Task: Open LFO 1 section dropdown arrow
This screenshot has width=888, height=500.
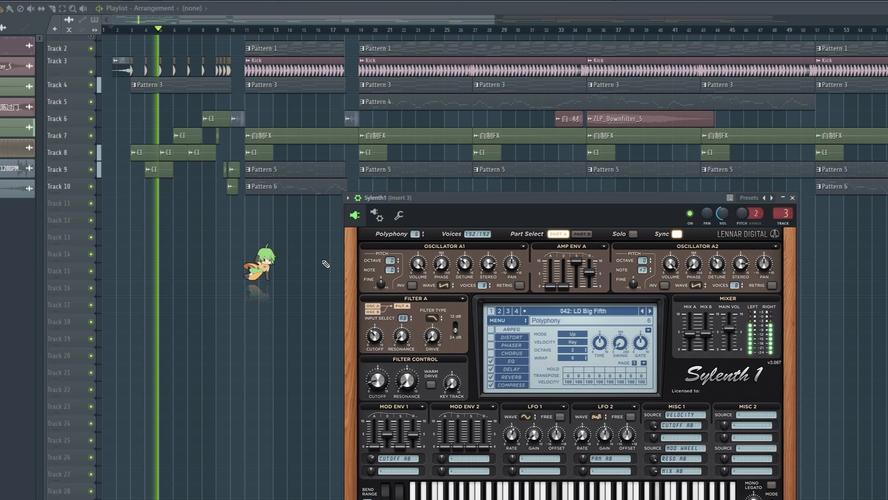Action: point(563,407)
